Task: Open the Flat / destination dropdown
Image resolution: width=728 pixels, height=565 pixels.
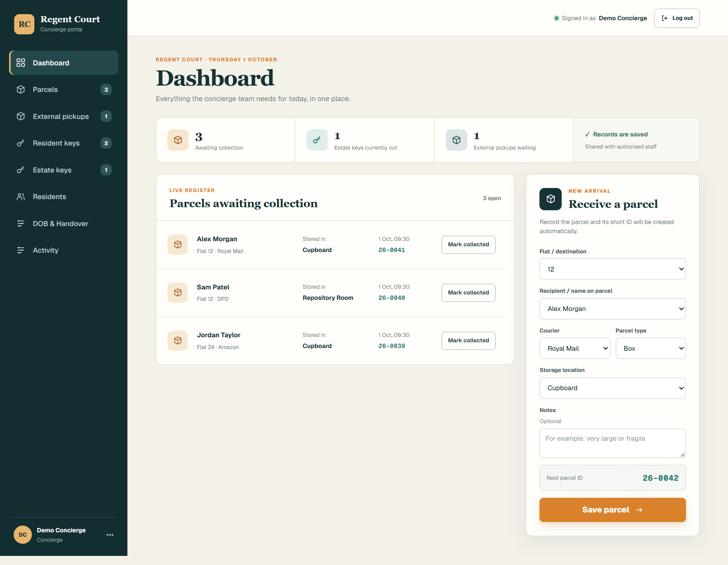Action: [x=612, y=269]
